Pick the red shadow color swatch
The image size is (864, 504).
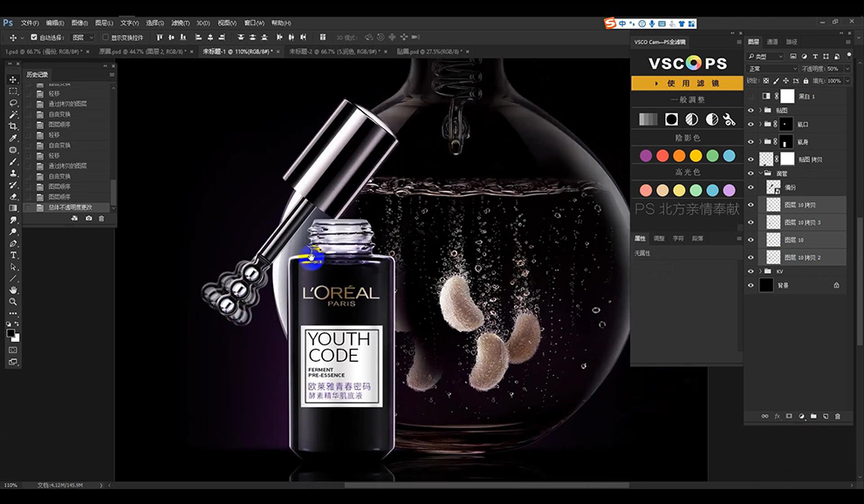point(662,156)
